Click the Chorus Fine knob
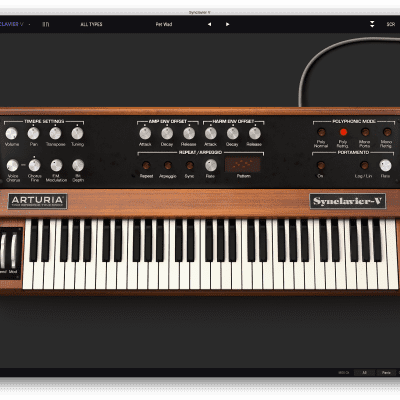This screenshot has width=400, height=400. tap(34, 165)
